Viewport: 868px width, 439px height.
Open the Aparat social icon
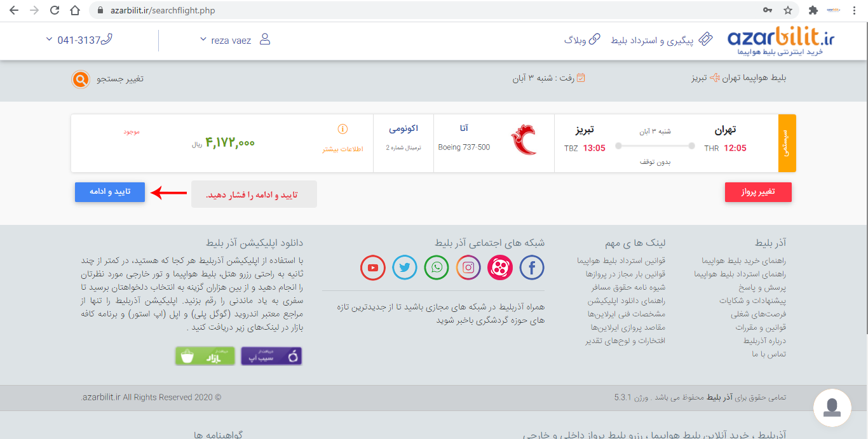[500, 267]
